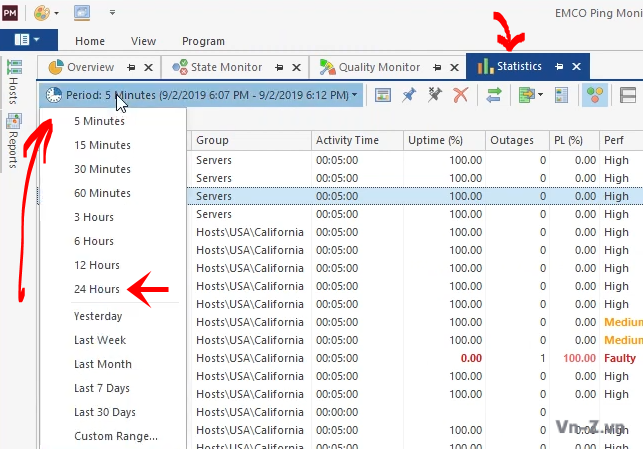Open the color scheme palette icon

pos(42,13)
